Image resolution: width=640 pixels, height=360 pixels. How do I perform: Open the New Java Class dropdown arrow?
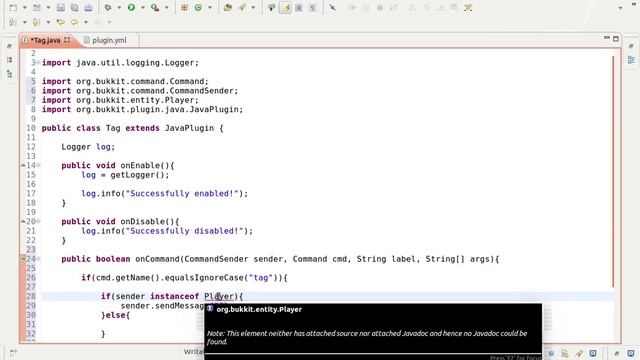[x=210, y=8]
